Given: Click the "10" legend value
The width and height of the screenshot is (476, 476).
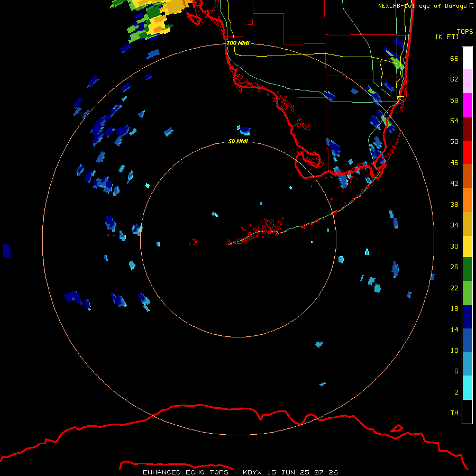Looking at the screenshot, I should click(x=454, y=351).
